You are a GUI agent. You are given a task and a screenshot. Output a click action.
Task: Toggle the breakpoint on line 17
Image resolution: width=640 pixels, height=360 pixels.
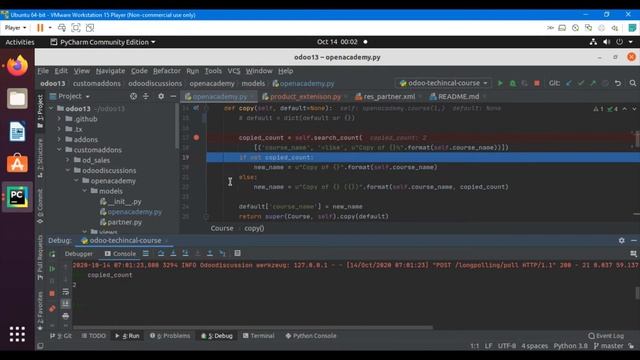coord(196,138)
